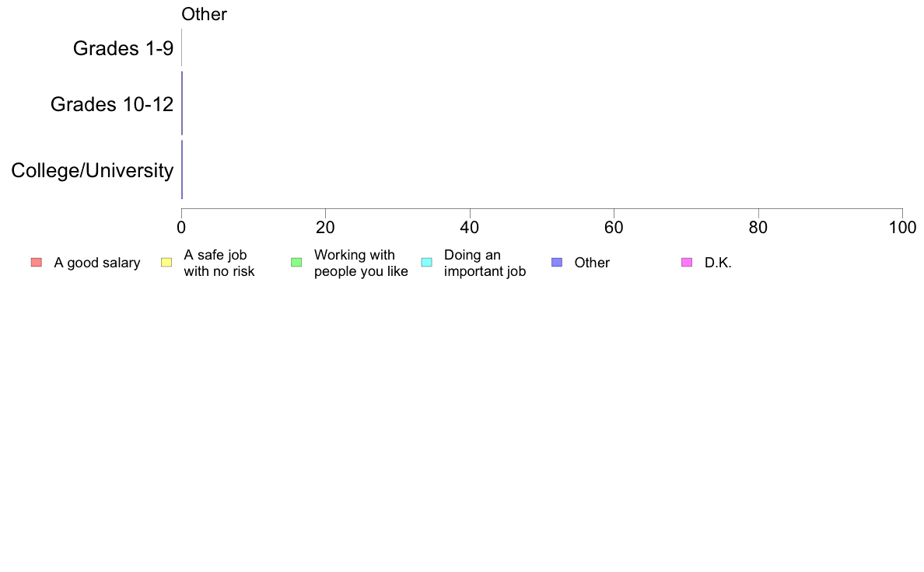Select Doing an important job legend label

485,263
